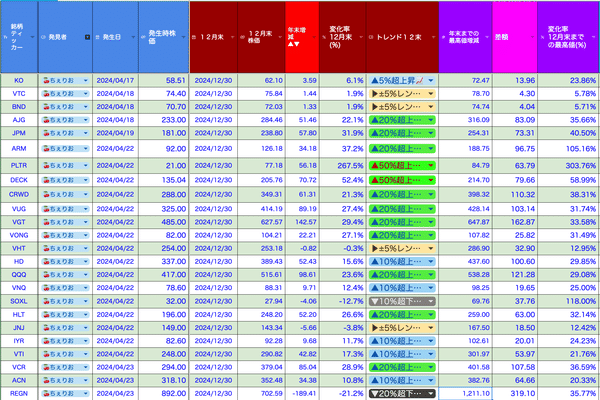This screenshot has width=600, height=400.
Task: Open the KO row ▲5%超上昇 trend chip
Action: pos(402,80)
